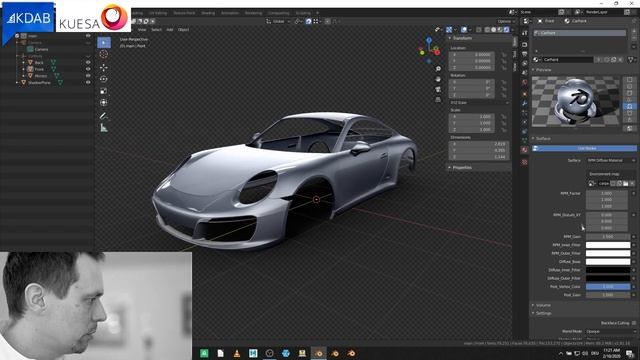This screenshot has width=640, height=360.
Task: Open the viewport View menu
Action: click(x=142, y=30)
